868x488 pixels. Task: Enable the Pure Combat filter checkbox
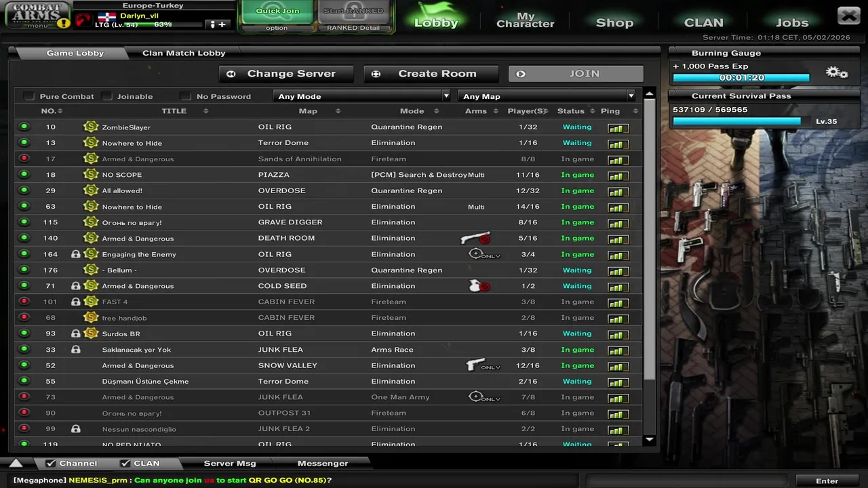[x=28, y=96]
